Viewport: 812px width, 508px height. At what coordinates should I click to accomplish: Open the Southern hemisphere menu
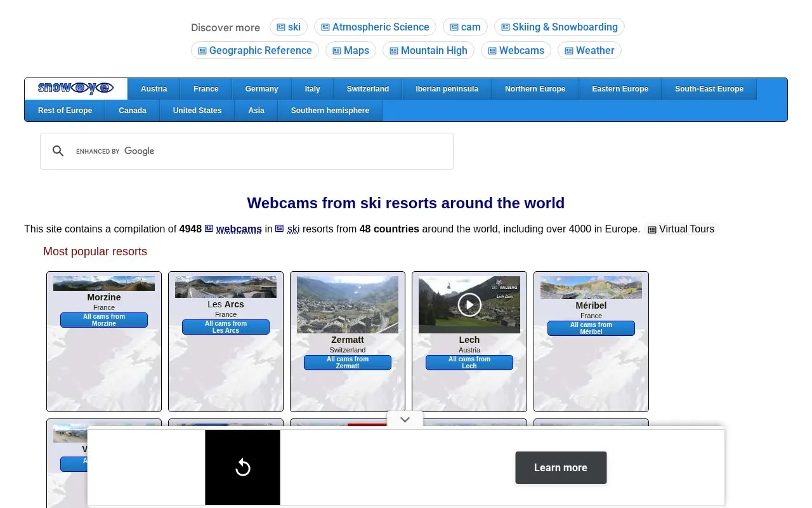tap(330, 110)
